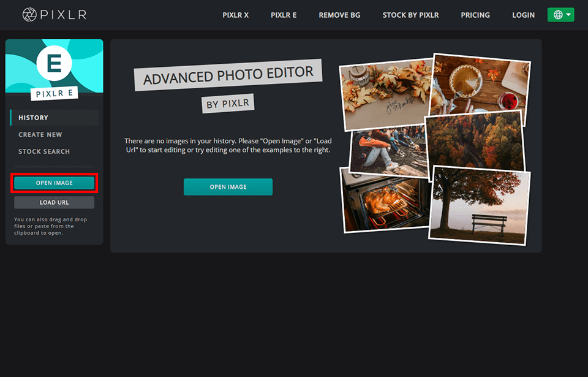The image size is (588, 377).
Task: Open the autumn forest aerial example
Action: 475,142
